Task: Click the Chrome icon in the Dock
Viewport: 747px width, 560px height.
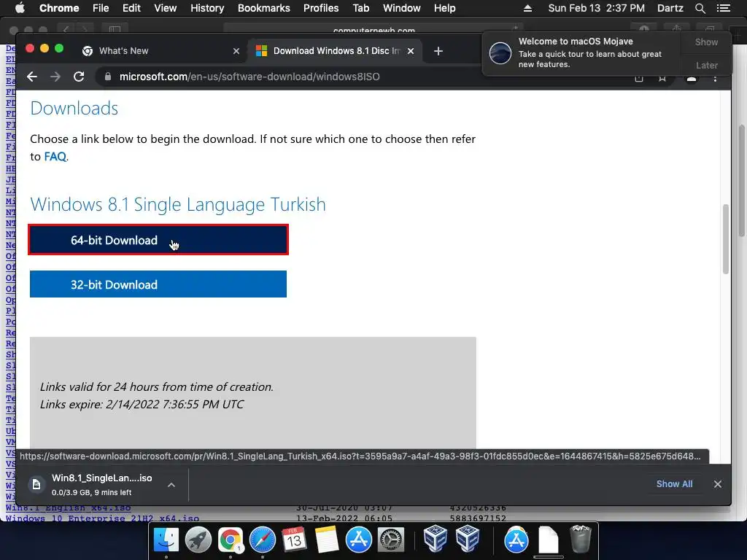Action: pos(231,540)
